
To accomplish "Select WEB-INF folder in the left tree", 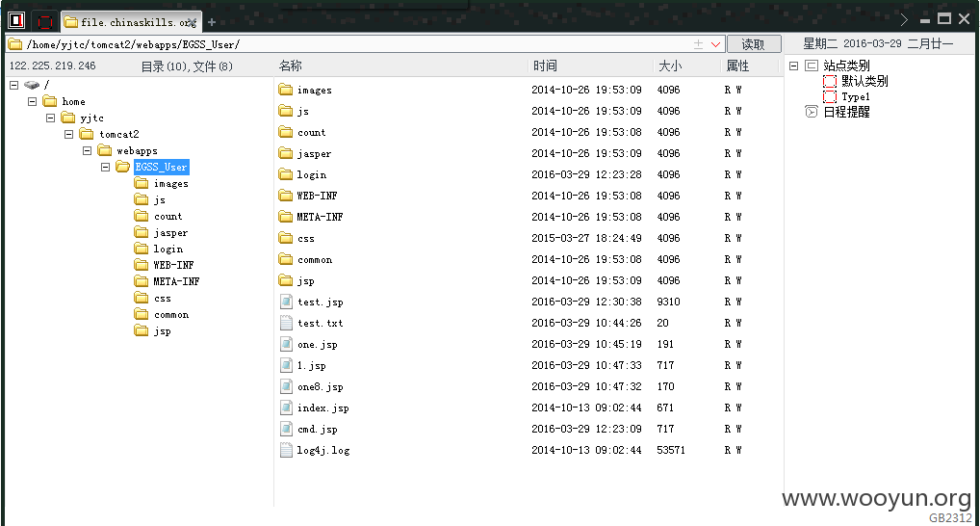I will [x=173, y=265].
